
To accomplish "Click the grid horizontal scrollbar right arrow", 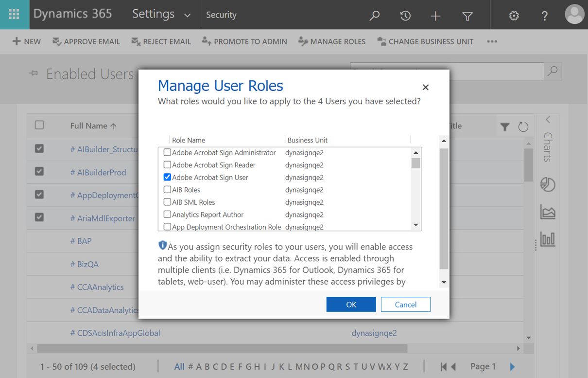I will [519, 348].
